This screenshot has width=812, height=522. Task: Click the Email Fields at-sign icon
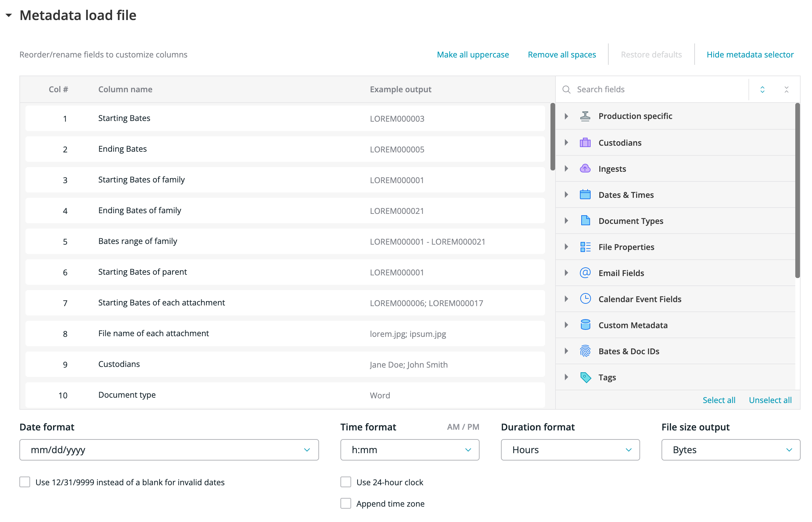(x=585, y=273)
